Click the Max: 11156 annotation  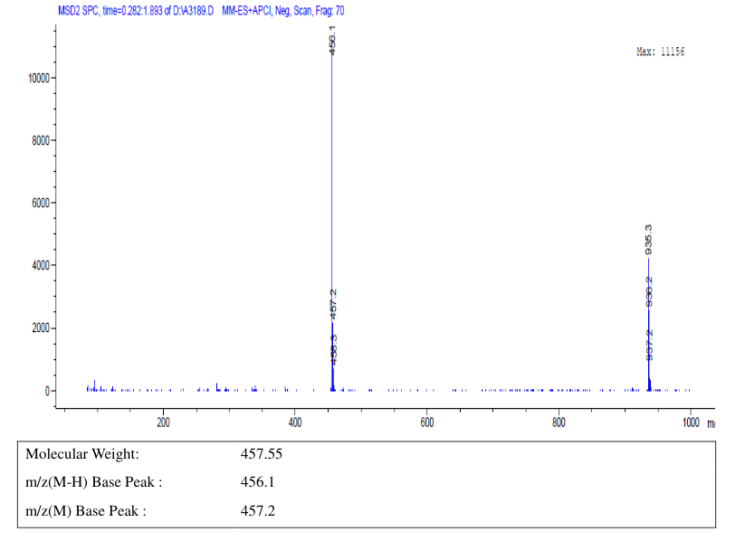(661, 52)
